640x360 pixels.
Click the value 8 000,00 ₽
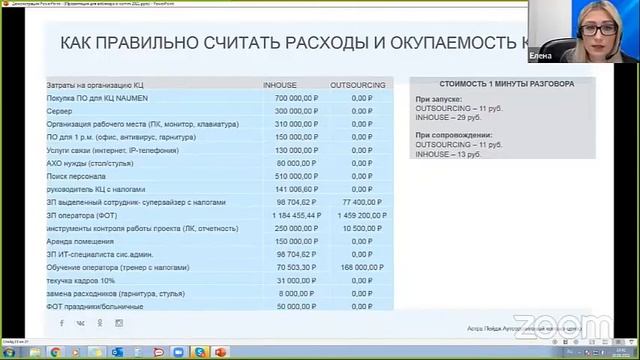pyautogui.click(x=296, y=294)
